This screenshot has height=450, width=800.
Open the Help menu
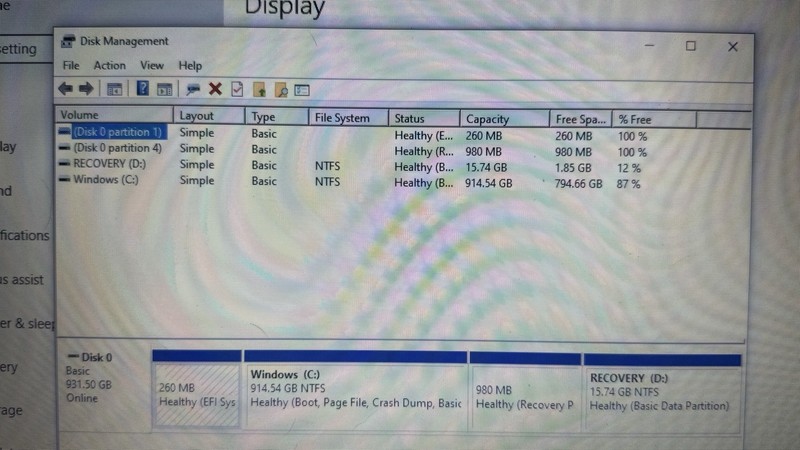click(190, 66)
